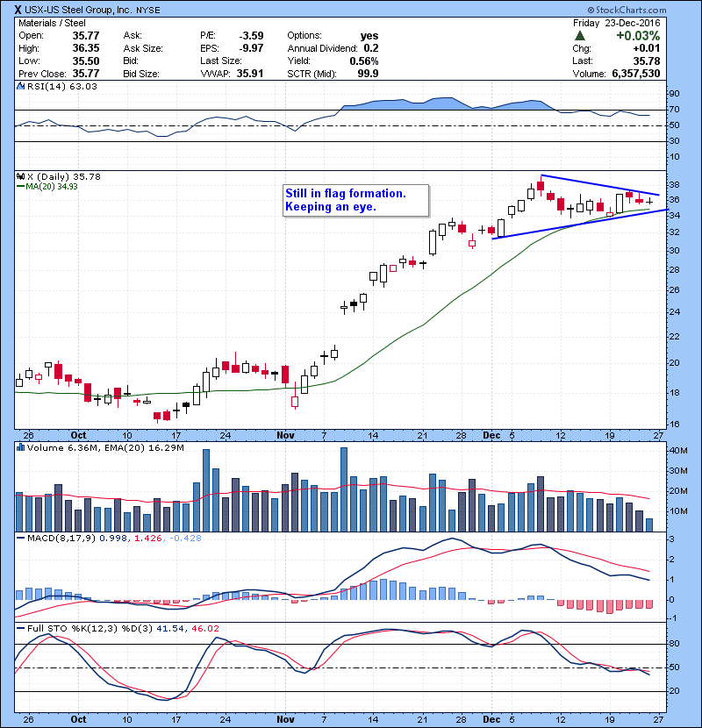702x728 pixels.
Task: Click the RSI(14) panel legend icon
Action: (20, 87)
